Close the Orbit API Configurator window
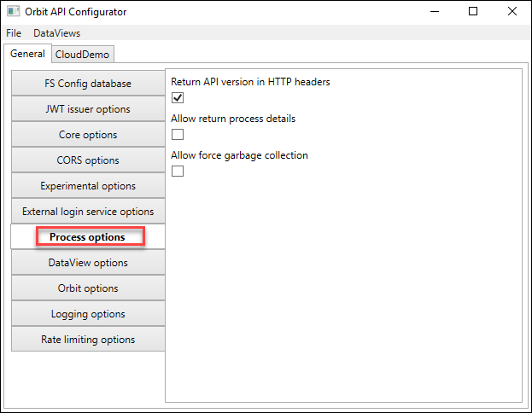The height and width of the screenshot is (413, 532). (512, 12)
